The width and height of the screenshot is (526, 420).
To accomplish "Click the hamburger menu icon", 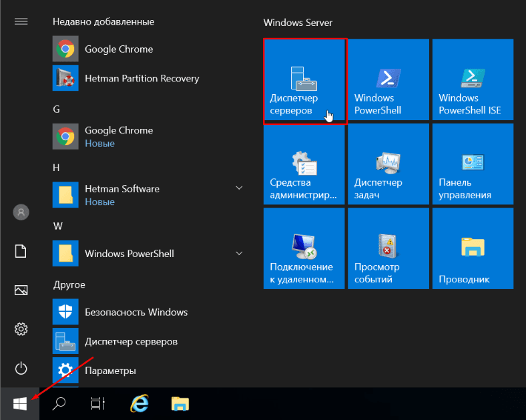I will click(21, 22).
